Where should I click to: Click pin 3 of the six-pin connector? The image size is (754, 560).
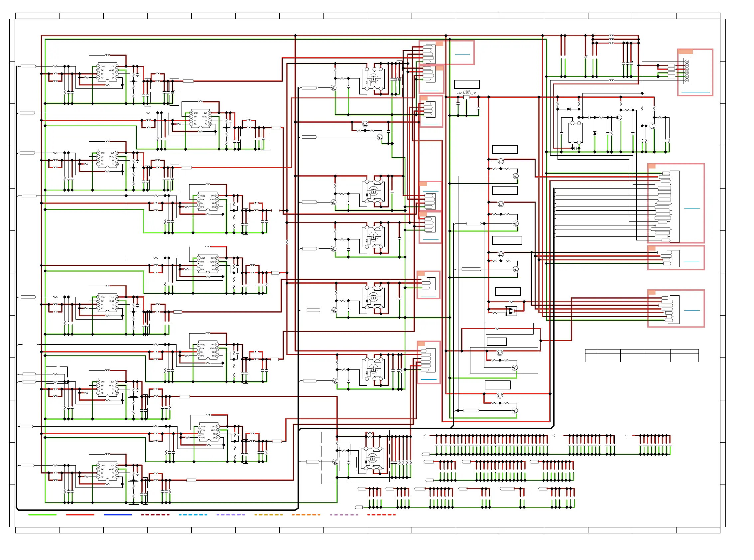tap(687, 73)
